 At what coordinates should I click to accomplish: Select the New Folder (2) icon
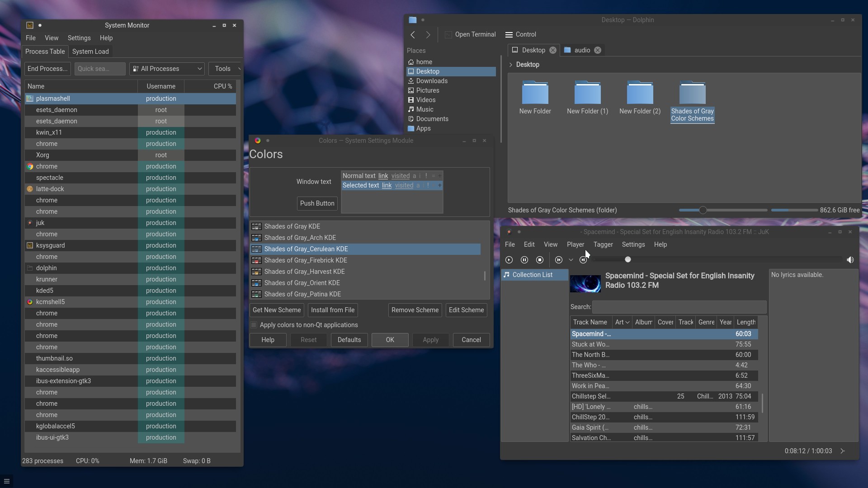pyautogui.click(x=640, y=93)
